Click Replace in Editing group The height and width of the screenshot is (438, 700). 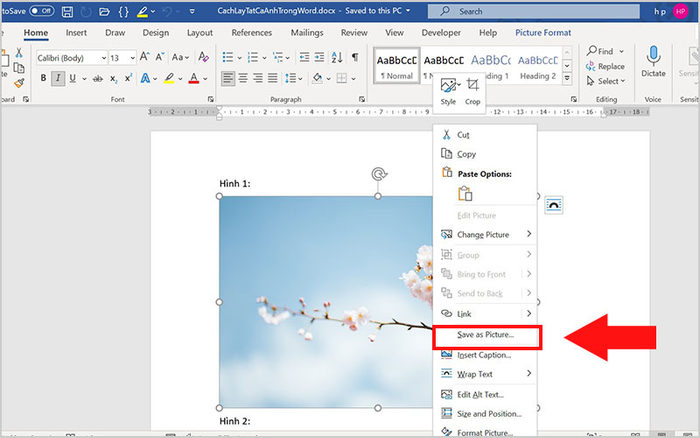[x=605, y=66]
